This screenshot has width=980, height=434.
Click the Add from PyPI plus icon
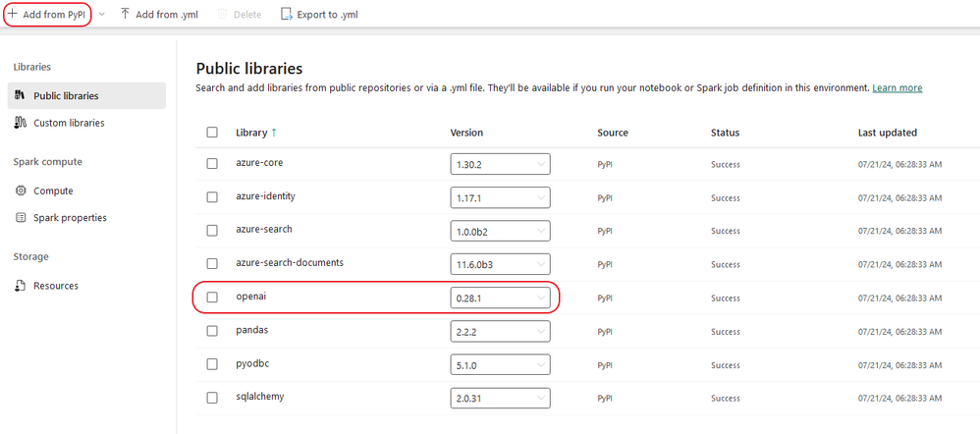click(13, 15)
